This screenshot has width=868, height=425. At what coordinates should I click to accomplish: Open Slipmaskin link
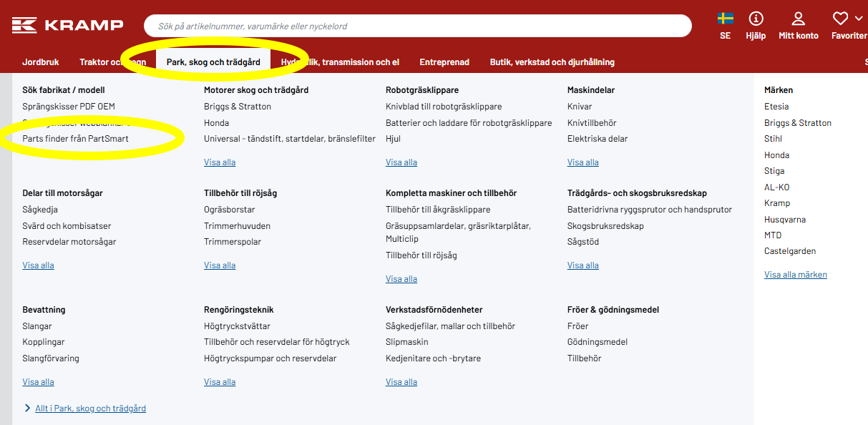tap(407, 342)
